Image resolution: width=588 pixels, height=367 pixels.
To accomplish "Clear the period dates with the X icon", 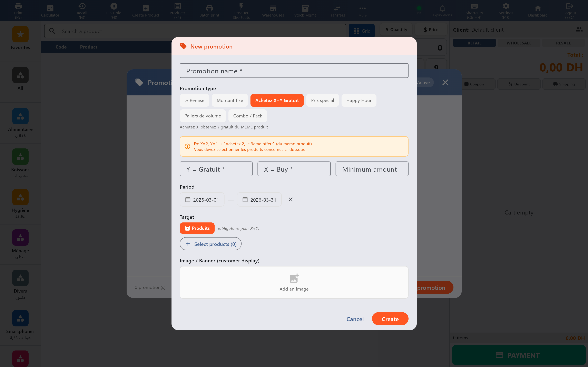I will coord(291,200).
